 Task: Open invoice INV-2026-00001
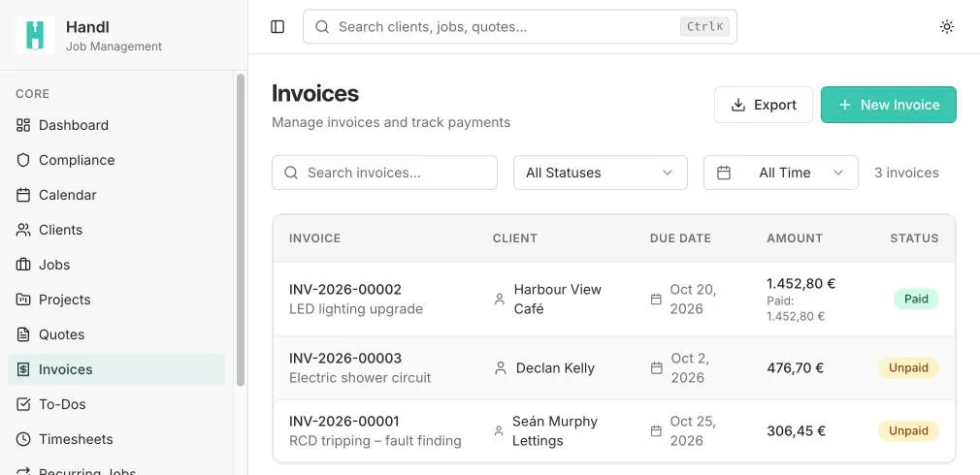[x=343, y=422]
